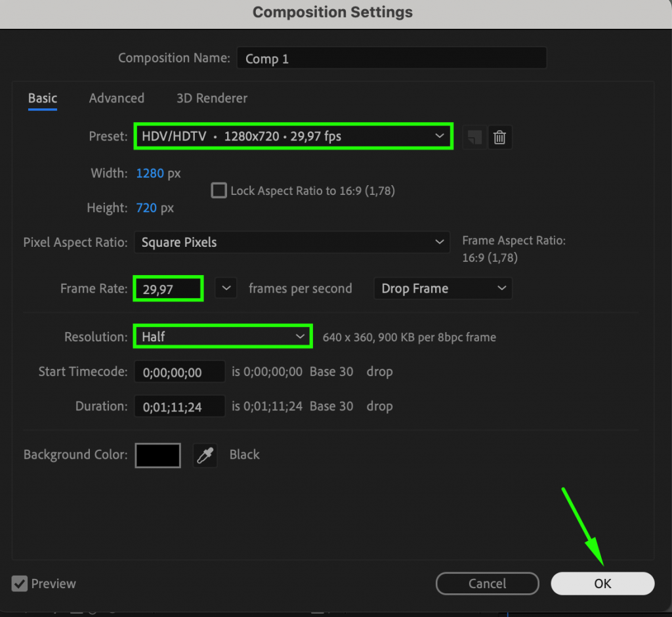Image resolution: width=672 pixels, height=617 pixels.
Task: Open the Drop Frame dropdown
Action: 443,288
